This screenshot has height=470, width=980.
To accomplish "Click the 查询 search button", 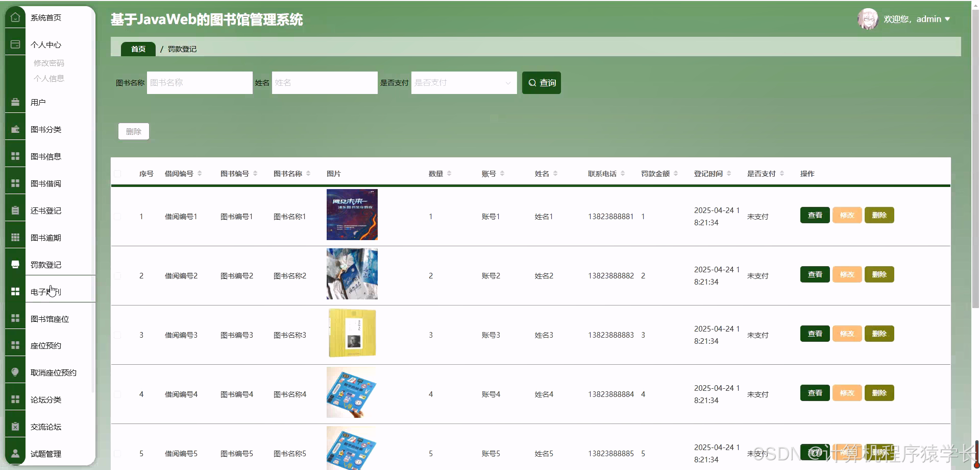I will tap(542, 83).
